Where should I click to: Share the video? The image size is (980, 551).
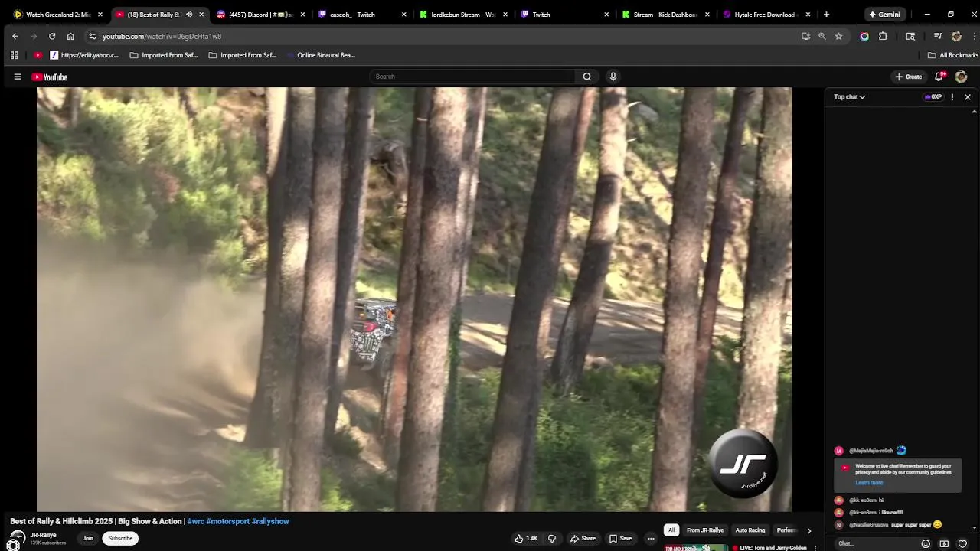pos(583,539)
